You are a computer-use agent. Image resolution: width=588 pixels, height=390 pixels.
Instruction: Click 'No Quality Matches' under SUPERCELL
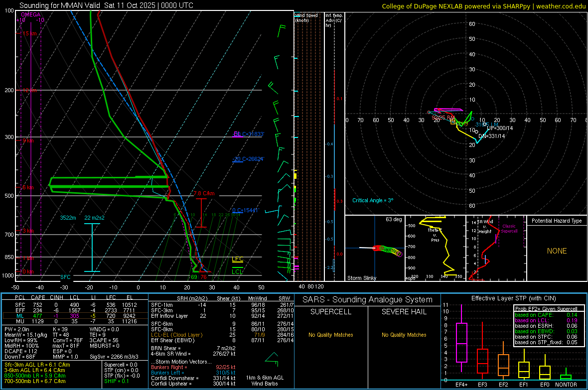pyautogui.click(x=331, y=335)
